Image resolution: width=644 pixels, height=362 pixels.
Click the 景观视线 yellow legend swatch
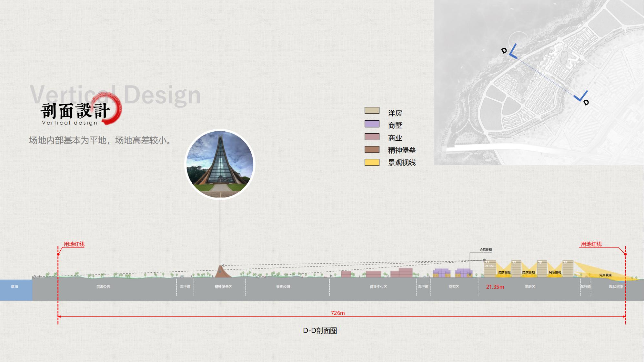pos(372,162)
